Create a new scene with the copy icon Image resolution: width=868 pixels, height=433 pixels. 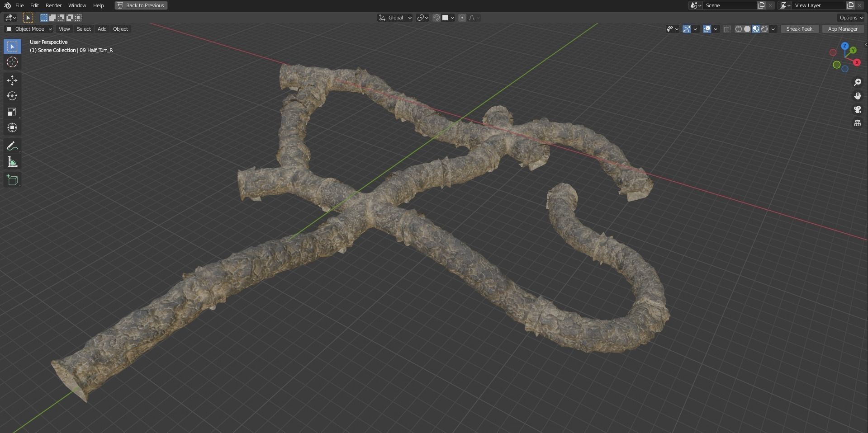762,5
